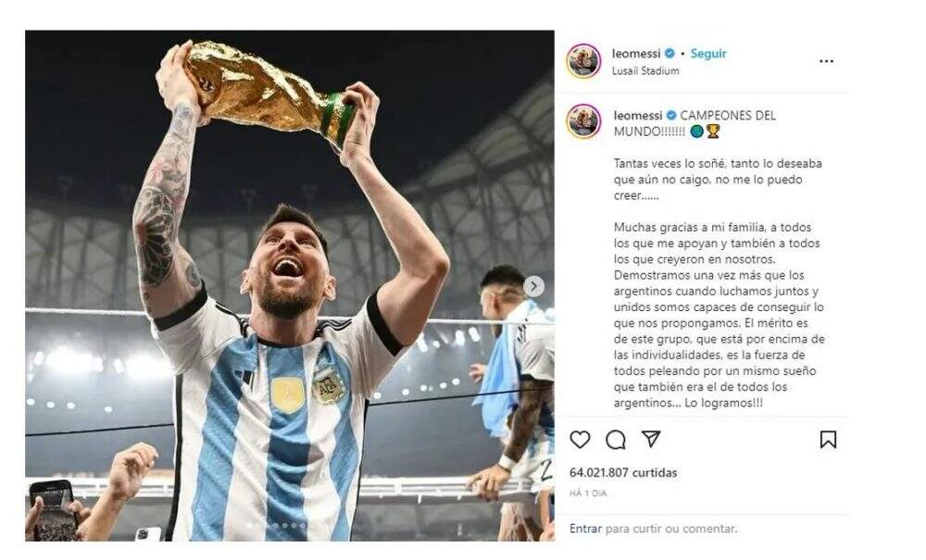Like the post with the heart icon
This screenshot has height=560, width=926.
pyautogui.click(x=580, y=440)
